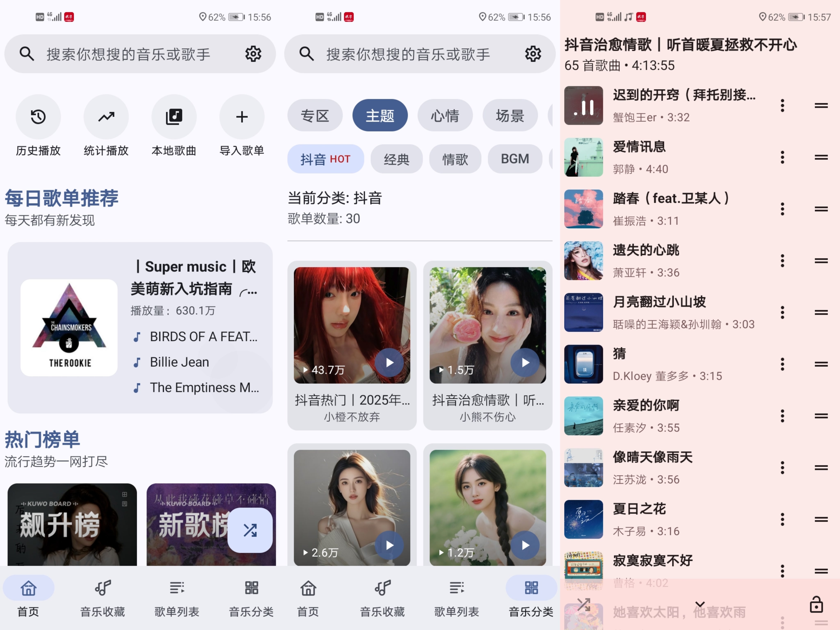Viewport: 840px width, 630px height.
Task: Open the 飙升榜 chart thumbnail
Action: click(72, 524)
